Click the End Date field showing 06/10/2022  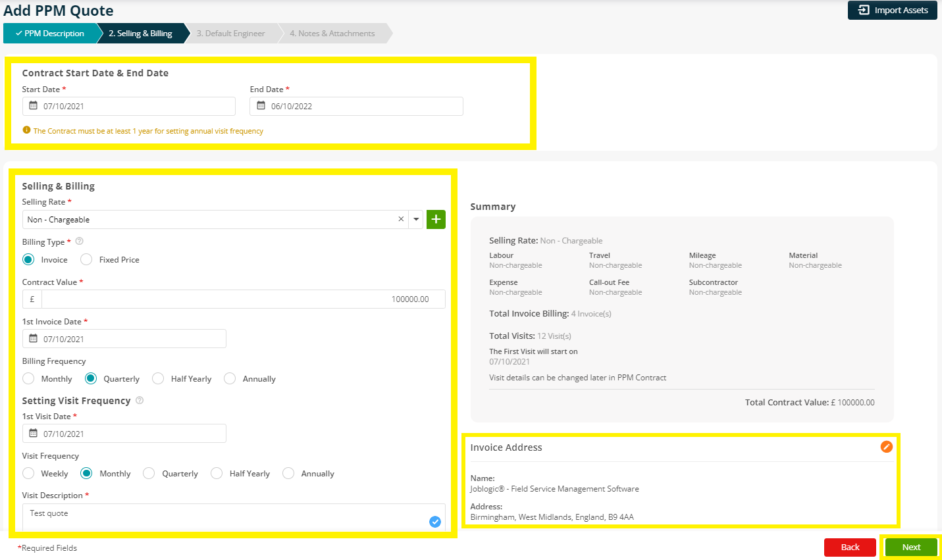[357, 106]
